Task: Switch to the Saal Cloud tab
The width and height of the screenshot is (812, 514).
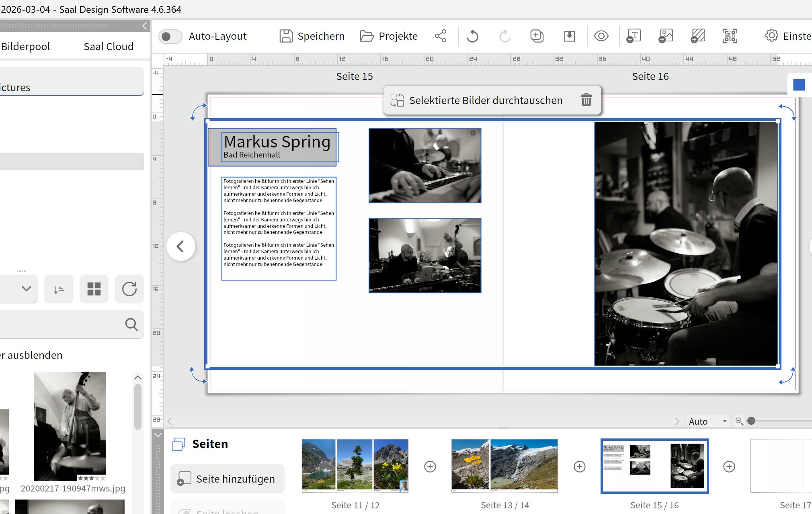Action: click(x=109, y=47)
